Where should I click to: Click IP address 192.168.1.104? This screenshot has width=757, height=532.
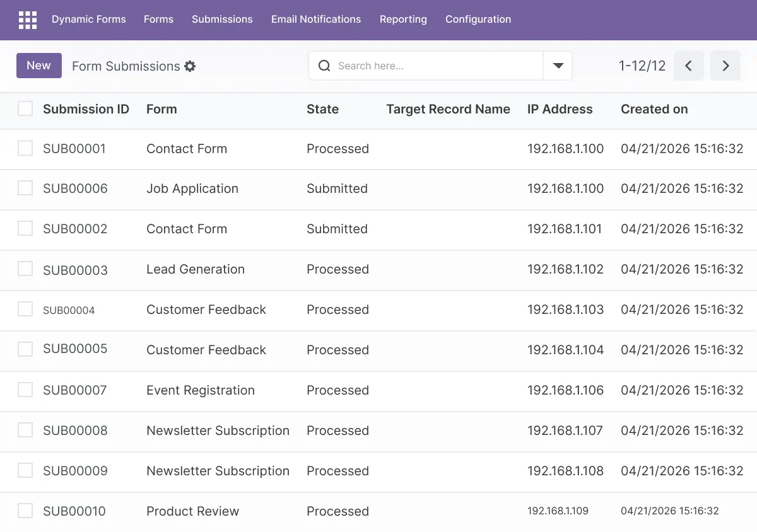(x=565, y=350)
